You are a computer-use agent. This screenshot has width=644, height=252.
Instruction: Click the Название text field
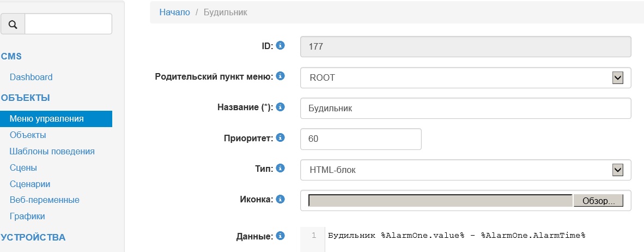[x=465, y=108]
